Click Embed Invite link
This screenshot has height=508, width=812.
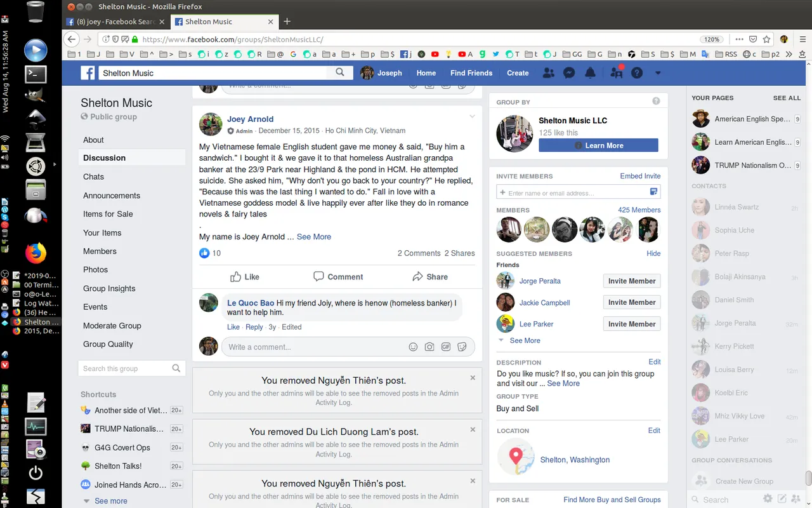click(x=640, y=176)
